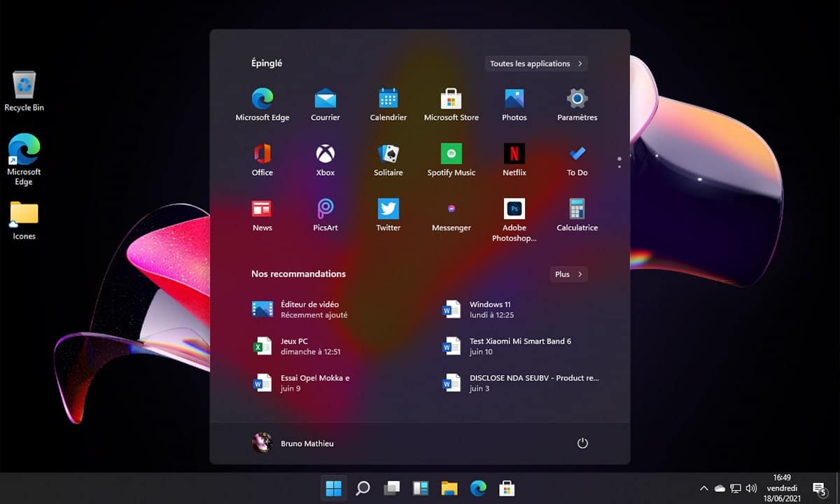Click the power button in Start menu
The height and width of the screenshot is (504, 840).
pyautogui.click(x=582, y=443)
